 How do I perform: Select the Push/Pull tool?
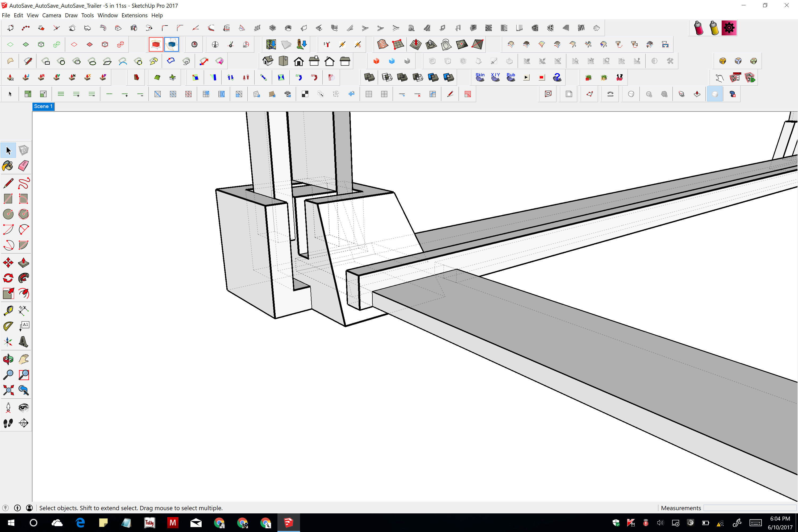tap(23, 263)
